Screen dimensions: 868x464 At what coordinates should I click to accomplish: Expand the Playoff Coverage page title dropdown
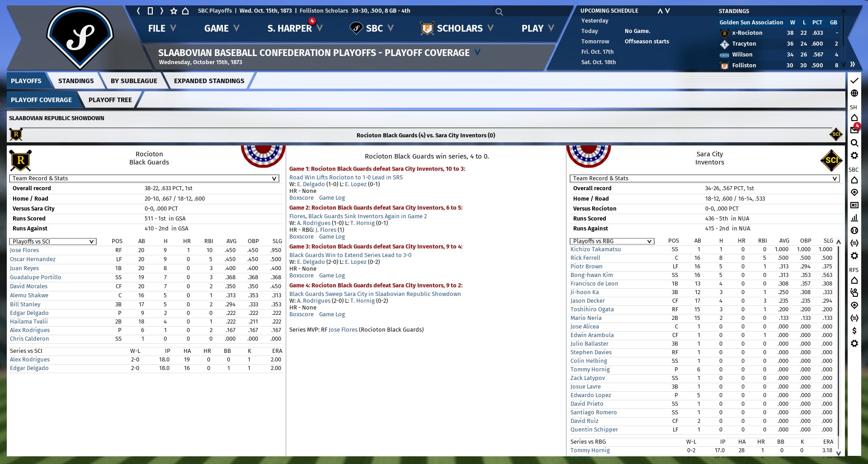477,53
